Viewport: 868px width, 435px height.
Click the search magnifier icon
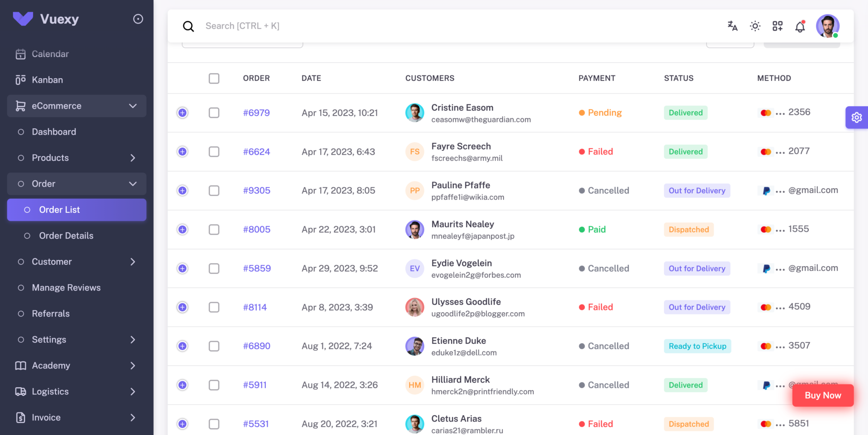189,26
